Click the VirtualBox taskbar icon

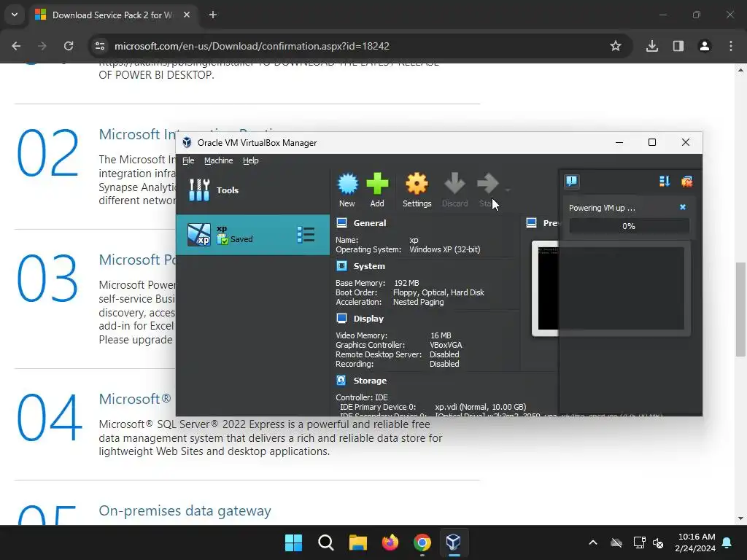coord(454,542)
